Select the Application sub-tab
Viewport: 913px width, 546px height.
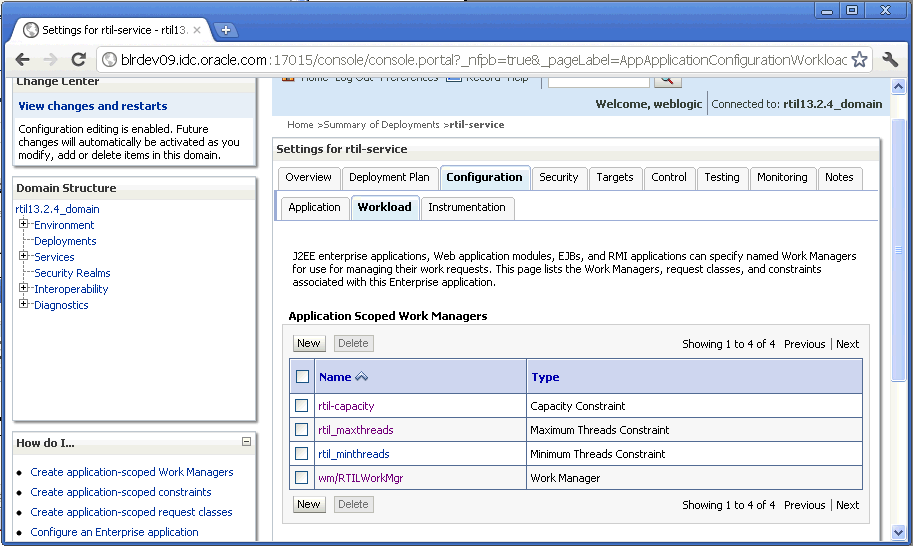pos(314,208)
